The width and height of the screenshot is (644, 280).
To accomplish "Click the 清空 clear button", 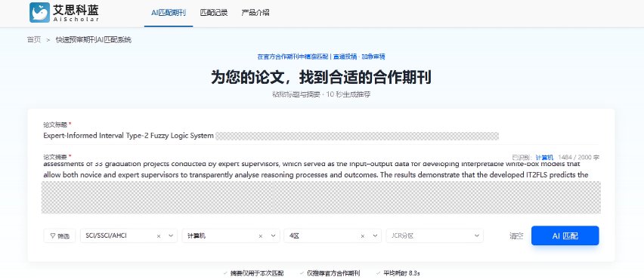I will coord(516,236).
